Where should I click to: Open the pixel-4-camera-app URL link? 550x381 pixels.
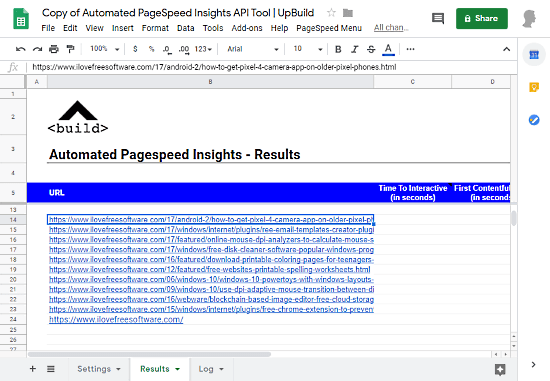[x=210, y=220]
